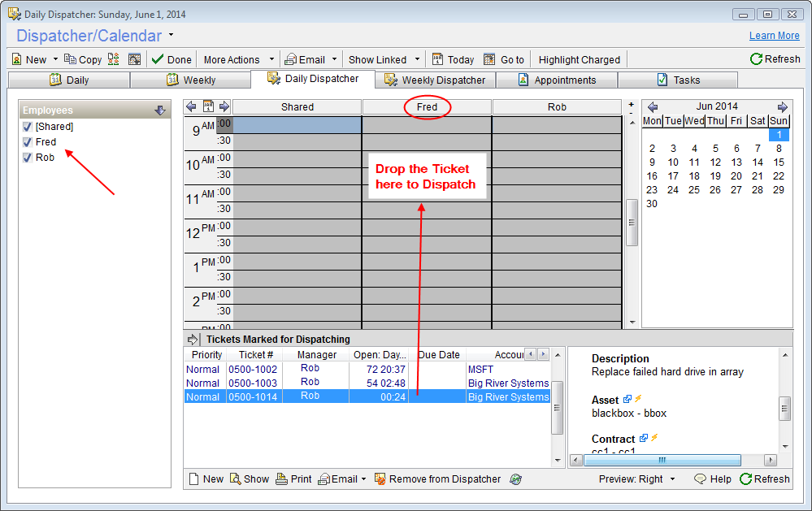Switch to the Daily tab

coord(69,80)
